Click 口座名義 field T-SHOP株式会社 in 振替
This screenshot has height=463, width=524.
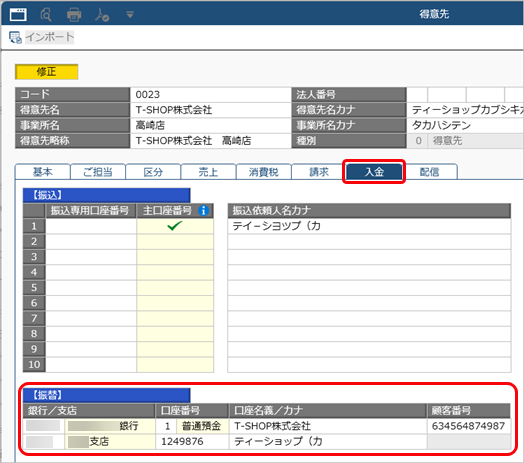328,426
